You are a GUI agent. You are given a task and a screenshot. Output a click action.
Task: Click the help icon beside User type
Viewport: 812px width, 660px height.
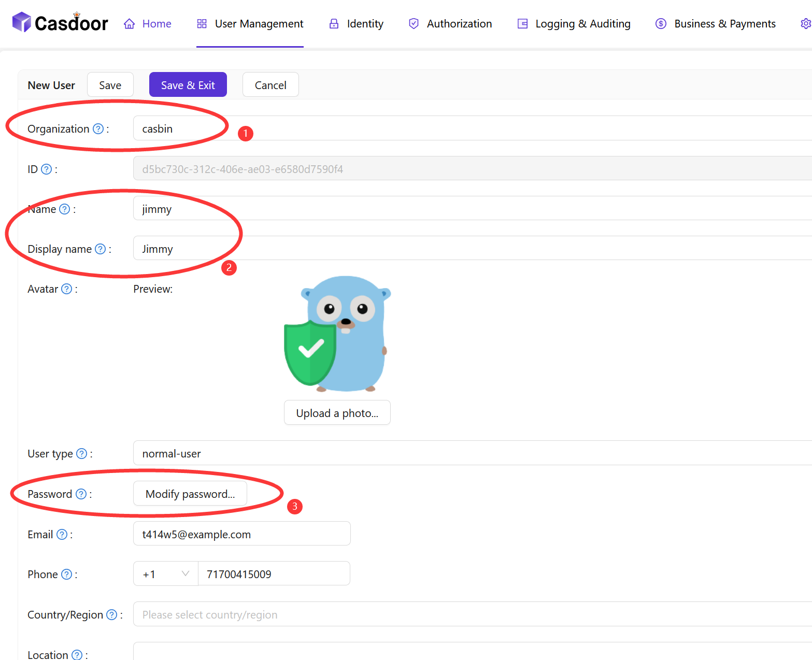(x=82, y=454)
